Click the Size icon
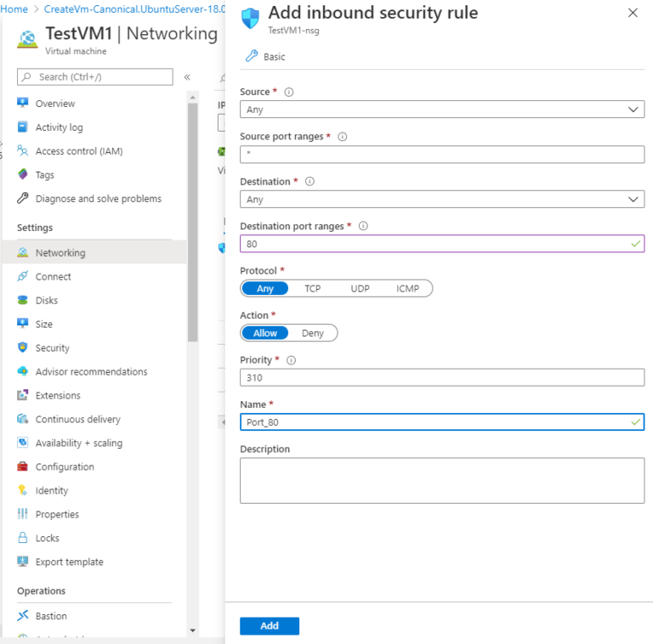Viewport: 653px width, 644px height. click(22, 323)
